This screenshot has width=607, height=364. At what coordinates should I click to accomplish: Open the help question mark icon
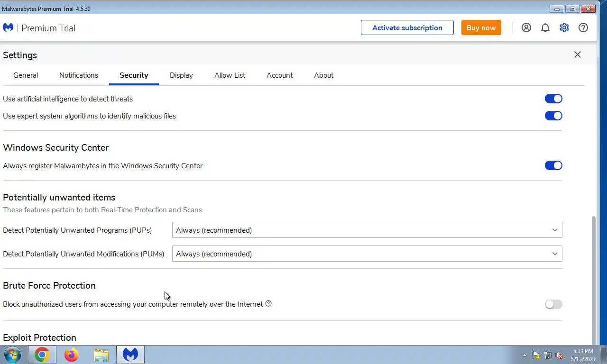(x=583, y=27)
